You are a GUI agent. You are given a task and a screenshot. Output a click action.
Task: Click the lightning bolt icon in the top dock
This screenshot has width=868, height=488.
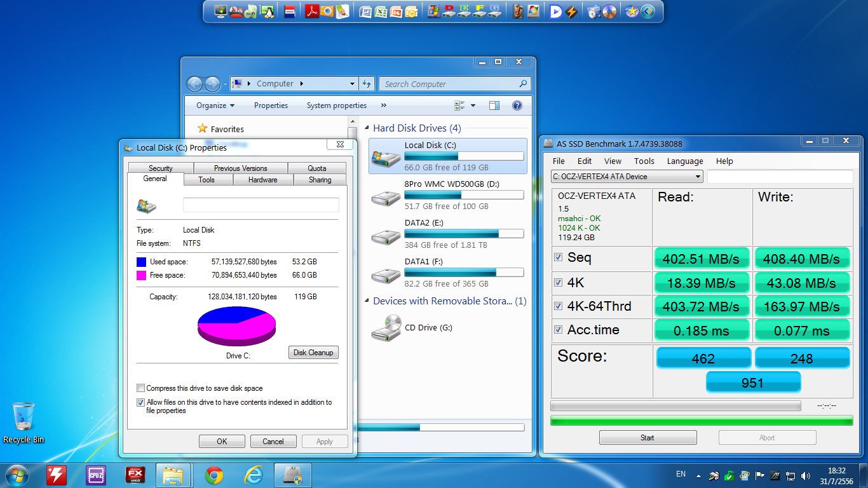[571, 11]
